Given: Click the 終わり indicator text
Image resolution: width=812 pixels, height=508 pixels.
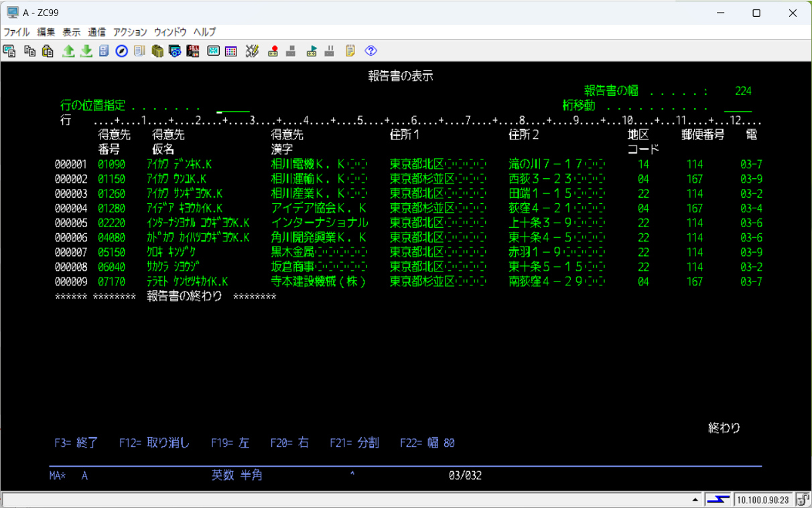Looking at the screenshot, I should click(724, 428).
